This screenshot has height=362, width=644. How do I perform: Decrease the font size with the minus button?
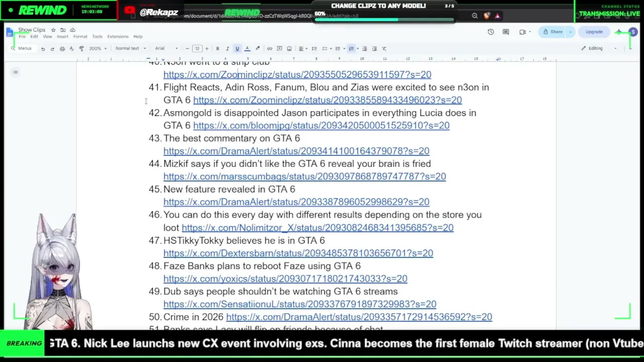click(x=187, y=49)
